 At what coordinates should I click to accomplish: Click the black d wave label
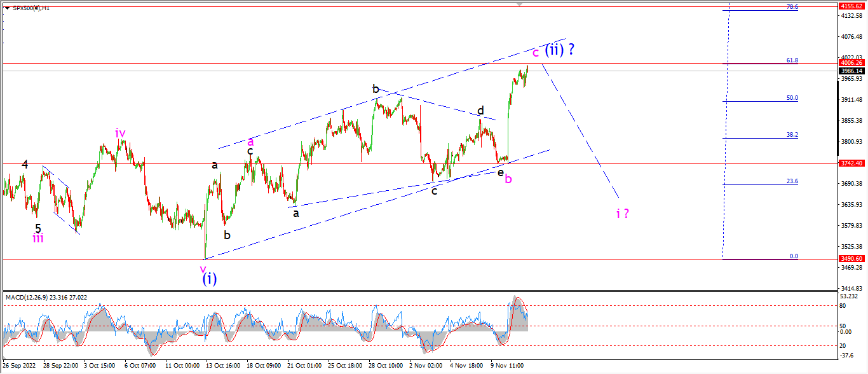click(481, 111)
